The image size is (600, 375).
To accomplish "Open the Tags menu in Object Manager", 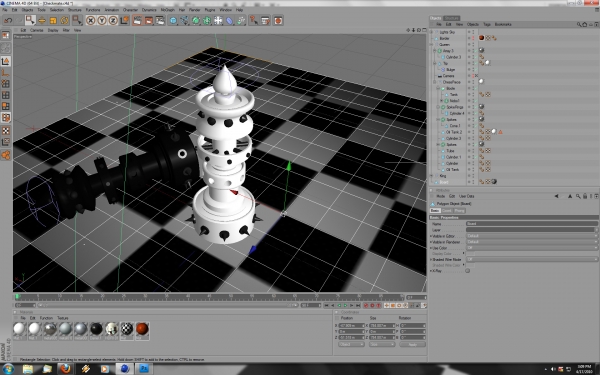I will pyautogui.click(x=487, y=24).
